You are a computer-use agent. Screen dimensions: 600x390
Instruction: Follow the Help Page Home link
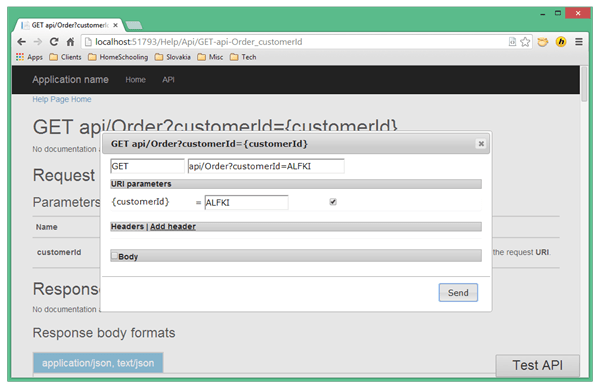(62, 100)
